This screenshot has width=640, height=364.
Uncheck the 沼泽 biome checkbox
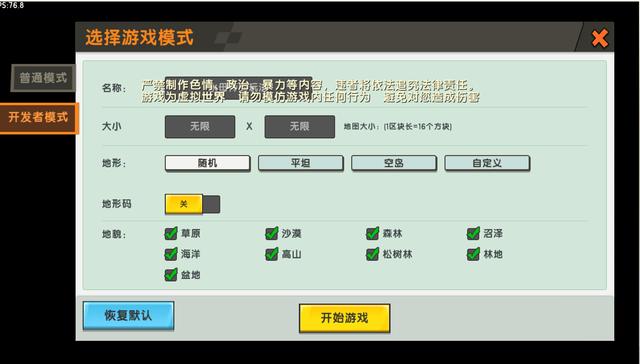473,233
